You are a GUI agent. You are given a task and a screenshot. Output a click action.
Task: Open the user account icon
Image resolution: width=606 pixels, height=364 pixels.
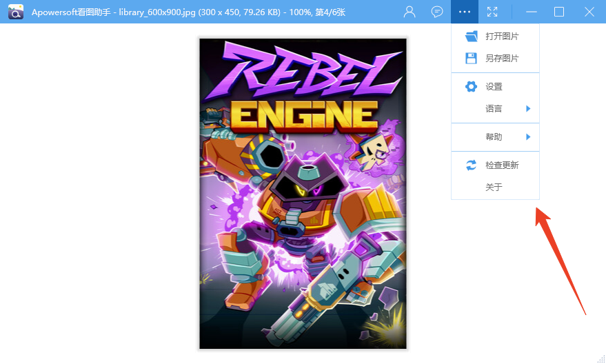pos(410,12)
